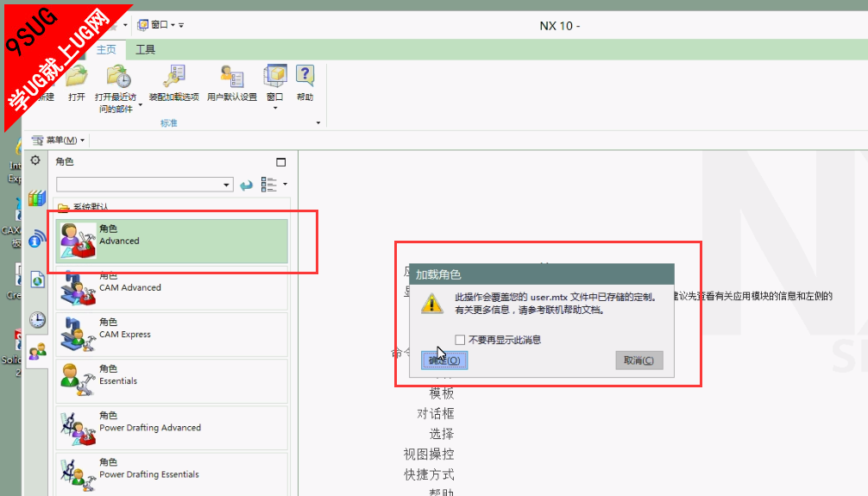Open the History clock sidebar icon
This screenshot has width=868, height=496.
[x=37, y=320]
